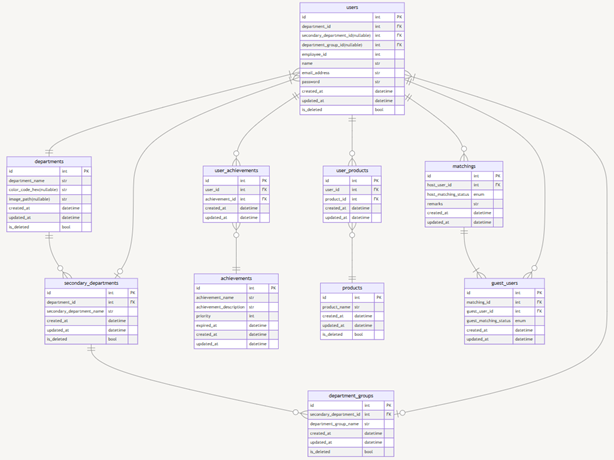Select created_at row in department_groups table
Viewport: 614px width, 460px height.
[x=351, y=433]
